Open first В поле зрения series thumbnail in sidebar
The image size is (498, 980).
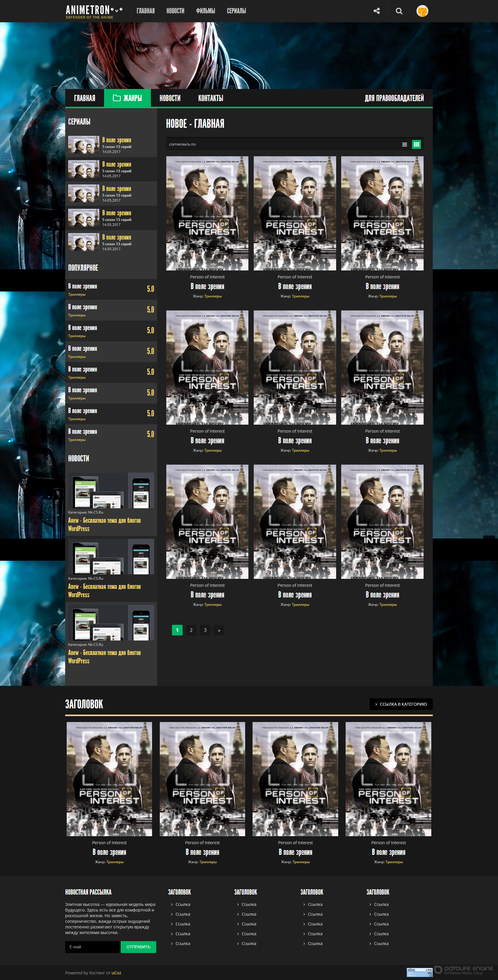pos(84,145)
